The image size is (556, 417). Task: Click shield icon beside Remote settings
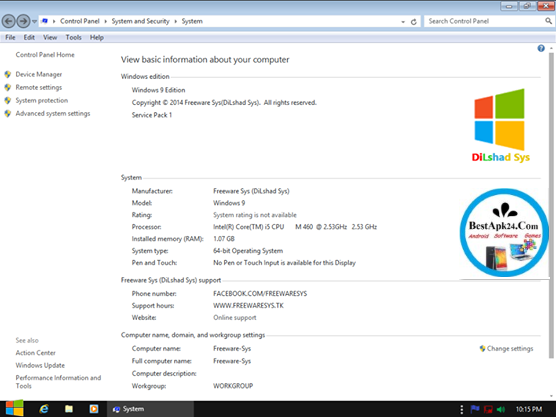(x=7, y=88)
